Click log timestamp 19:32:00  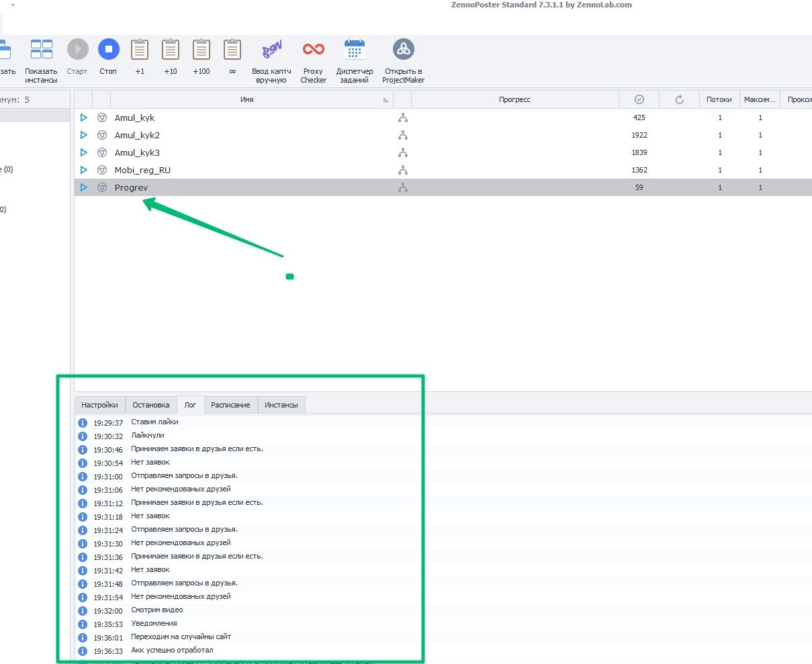(108, 611)
